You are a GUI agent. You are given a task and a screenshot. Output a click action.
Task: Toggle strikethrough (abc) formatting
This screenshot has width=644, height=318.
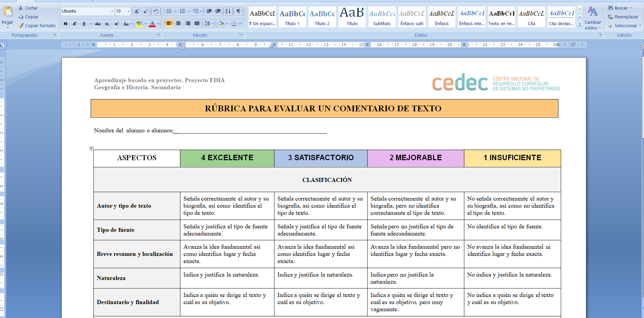(98, 24)
